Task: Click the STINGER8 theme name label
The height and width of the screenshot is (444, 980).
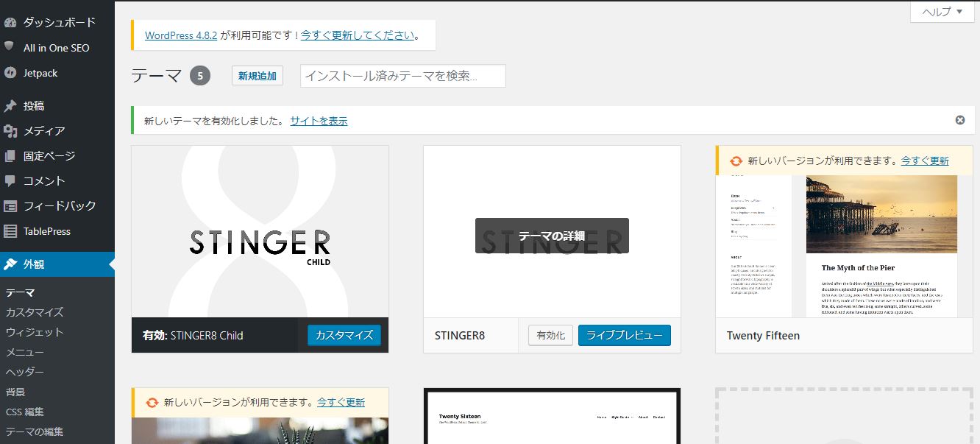Action: pos(460,336)
